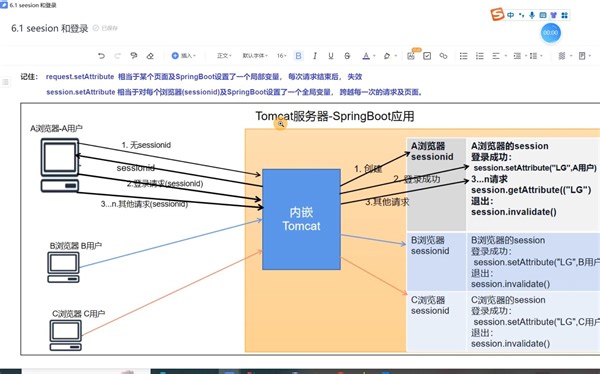This screenshot has width=600, height=374.
Task: Open the 插入 insert menu
Action: tap(184, 56)
